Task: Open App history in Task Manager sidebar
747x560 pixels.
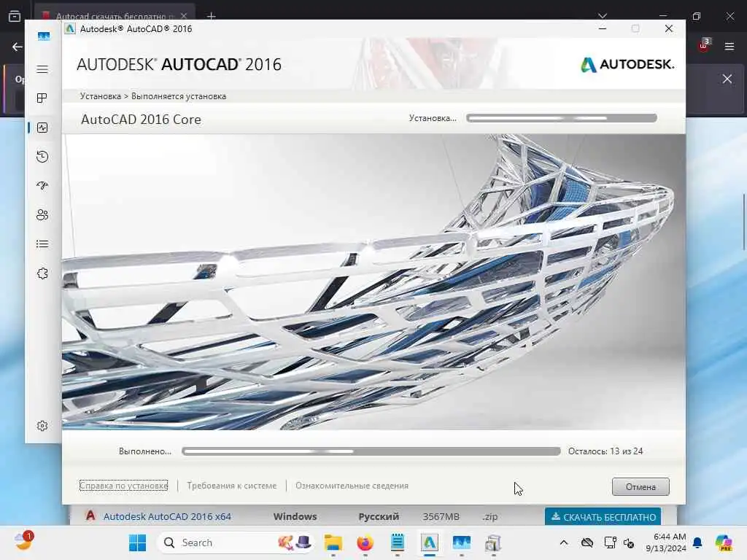Action: pyautogui.click(x=42, y=157)
